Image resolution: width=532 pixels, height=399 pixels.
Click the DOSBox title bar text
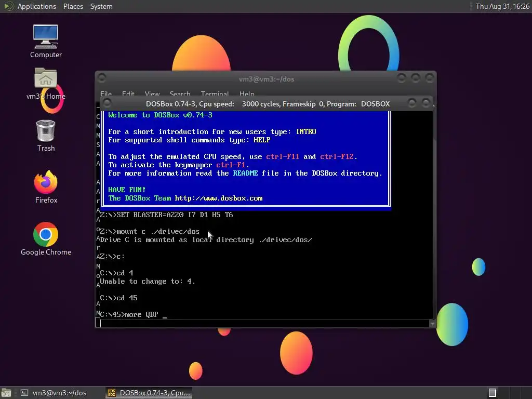[268, 104]
